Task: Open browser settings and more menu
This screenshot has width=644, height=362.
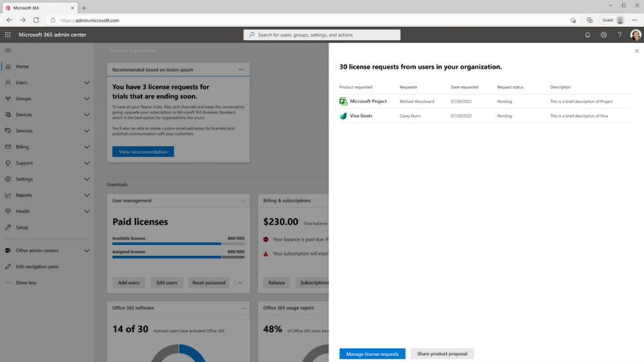Action: [x=634, y=20]
